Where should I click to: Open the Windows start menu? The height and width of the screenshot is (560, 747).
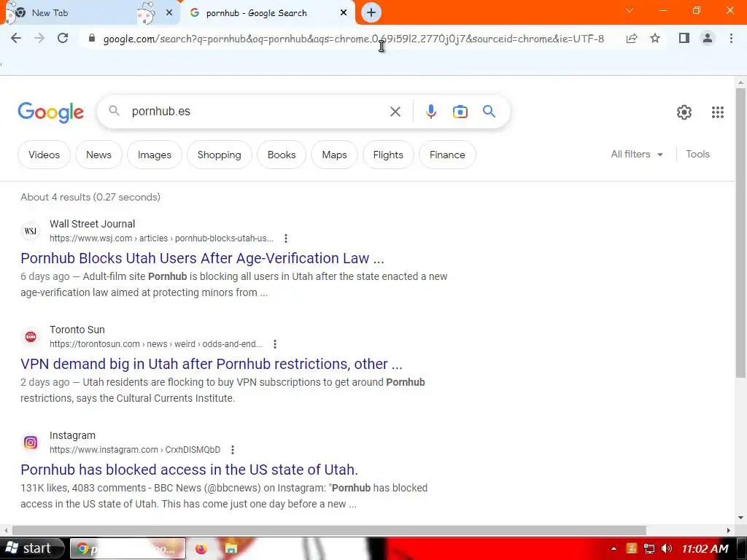(31, 548)
